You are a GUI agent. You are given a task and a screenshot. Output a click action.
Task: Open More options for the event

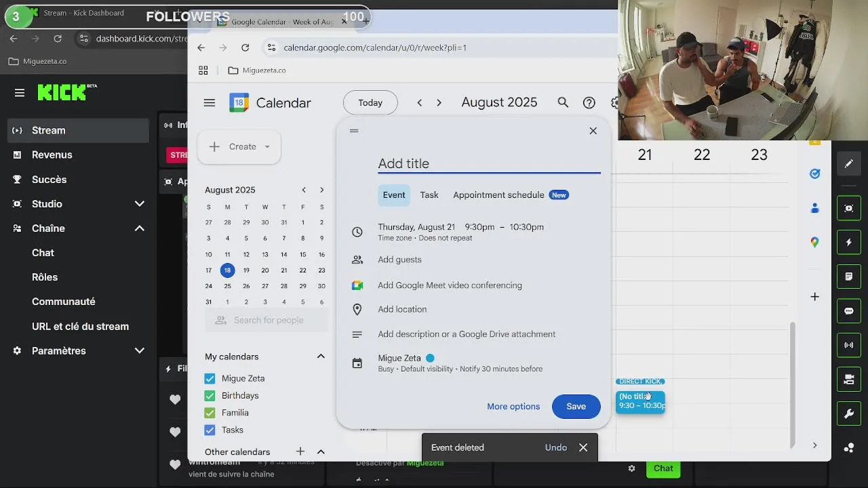point(513,407)
